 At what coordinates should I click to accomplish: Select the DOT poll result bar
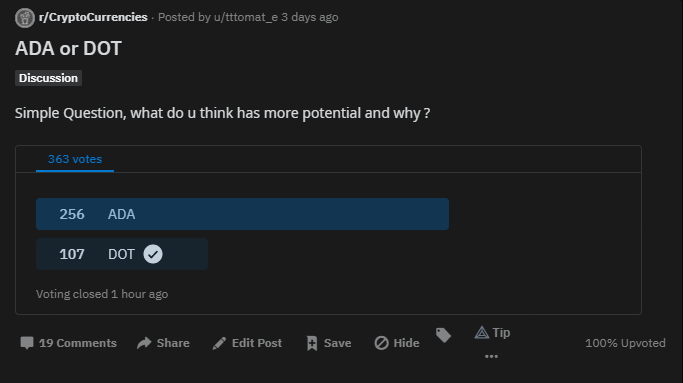coord(122,254)
